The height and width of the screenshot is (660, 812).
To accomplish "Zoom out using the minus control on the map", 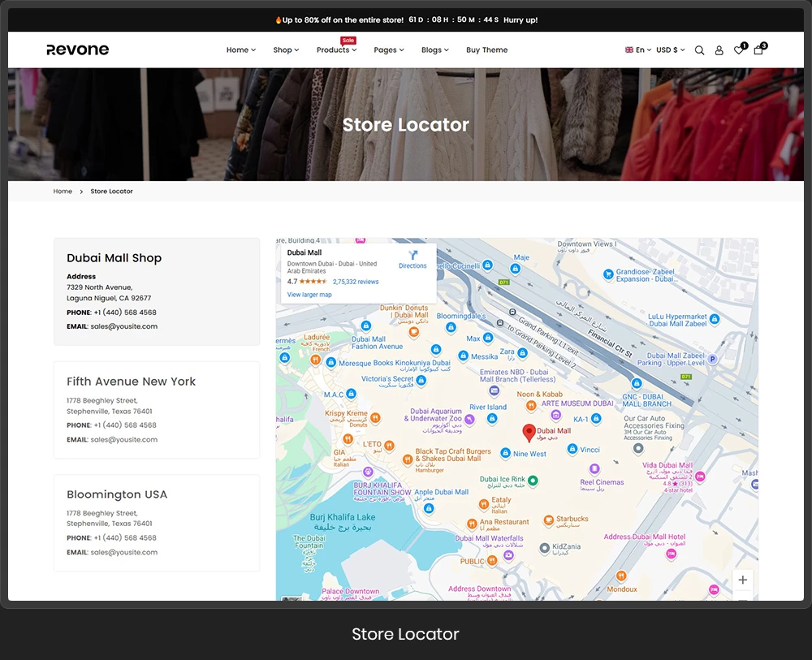I will (742, 601).
